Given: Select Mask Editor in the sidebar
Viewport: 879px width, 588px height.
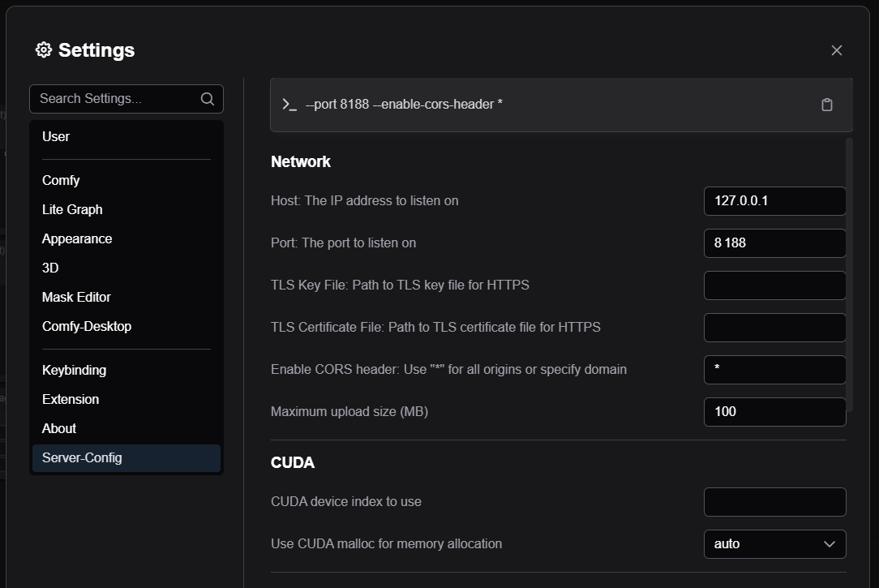Looking at the screenshot, I should (76, 297).
